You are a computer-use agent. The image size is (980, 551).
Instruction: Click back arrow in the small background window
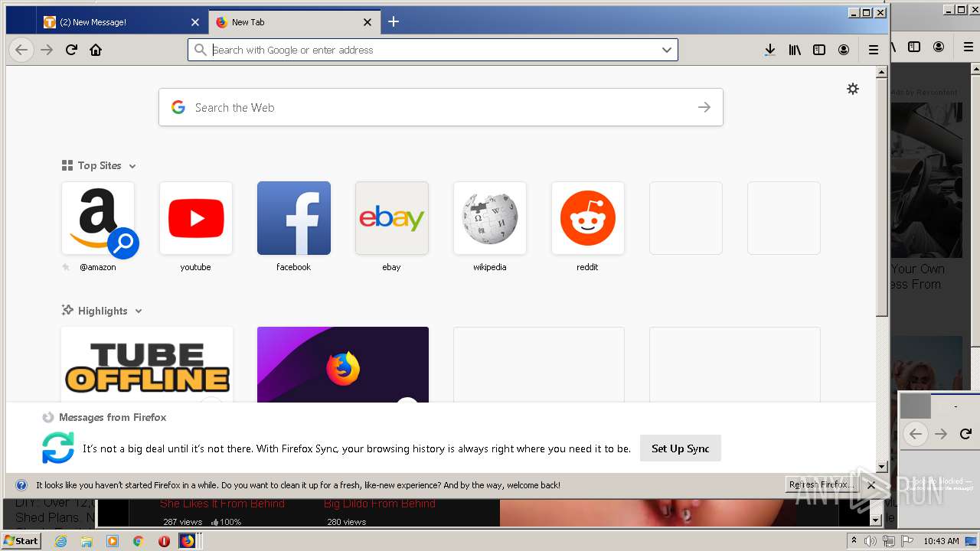click(x=915, y=434)
